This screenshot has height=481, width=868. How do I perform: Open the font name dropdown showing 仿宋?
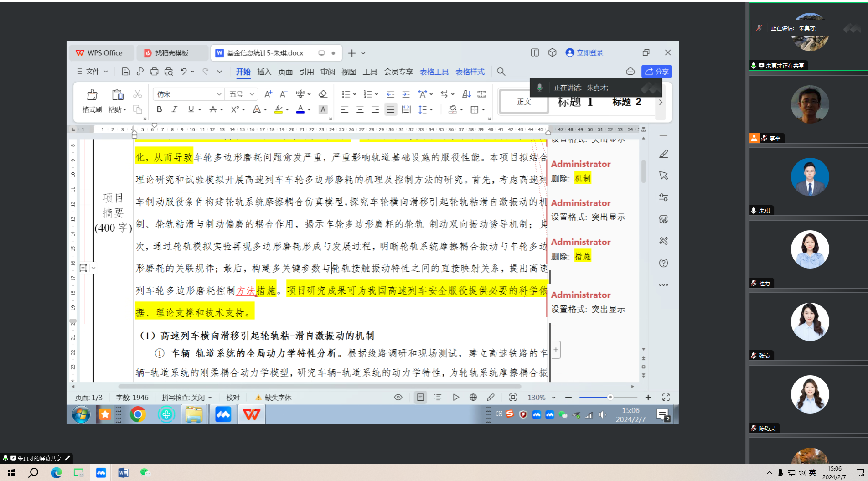tap(188, 94)
